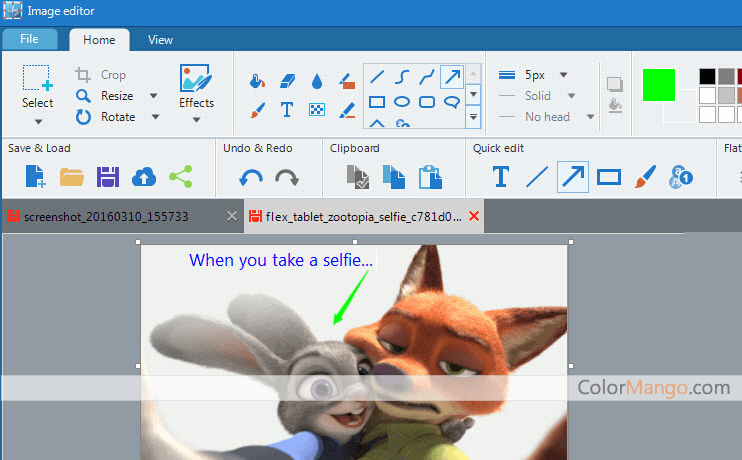The image size is (742, 460).
Task: Choose the rectangle shape in the gallery
Action: 377,102
